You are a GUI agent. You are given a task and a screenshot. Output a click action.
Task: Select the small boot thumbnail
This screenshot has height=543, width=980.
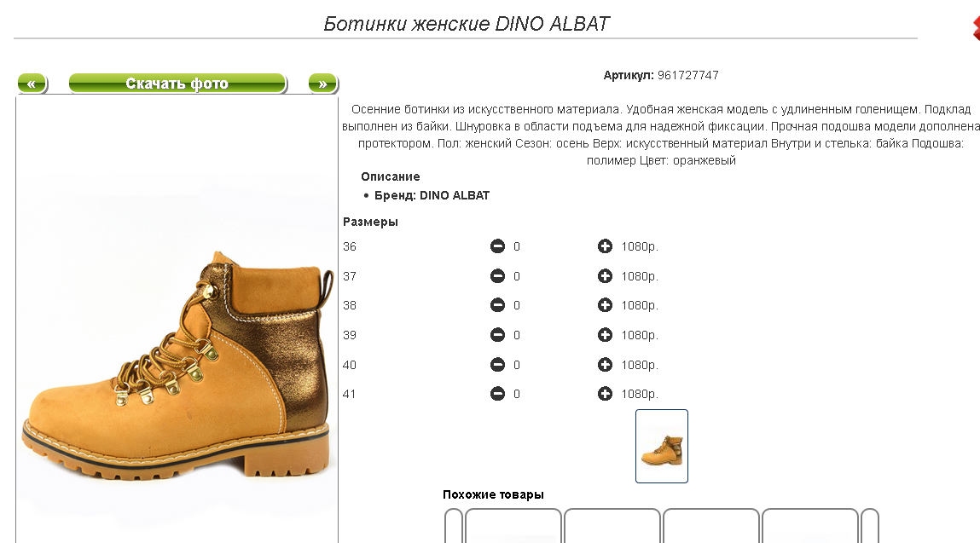[662, 446]
